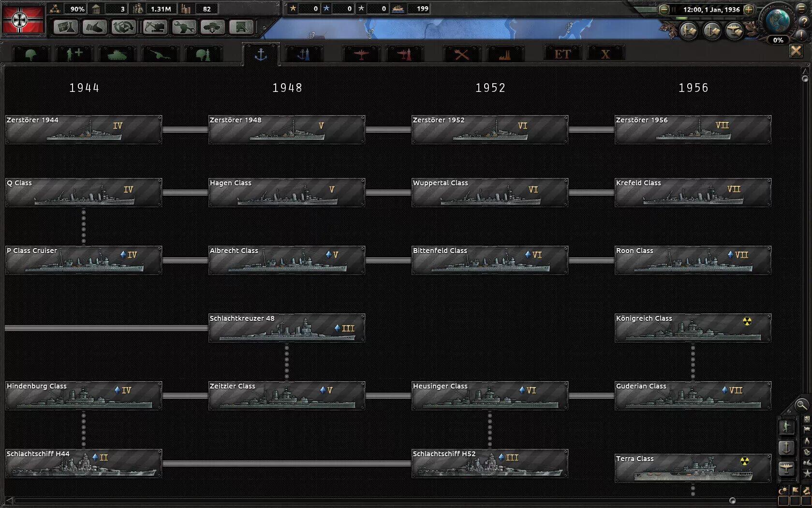This screenshot has width=812, height=508.
Task: Decrease game speed with minus button
Action: click(x=664, y=9)
